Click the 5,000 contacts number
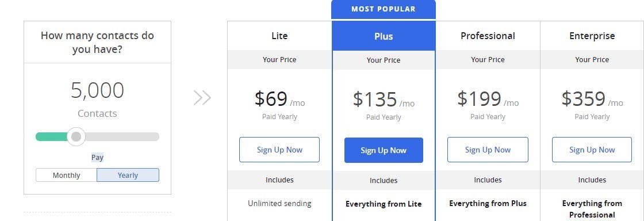644x221 pixels. point(97,90)
